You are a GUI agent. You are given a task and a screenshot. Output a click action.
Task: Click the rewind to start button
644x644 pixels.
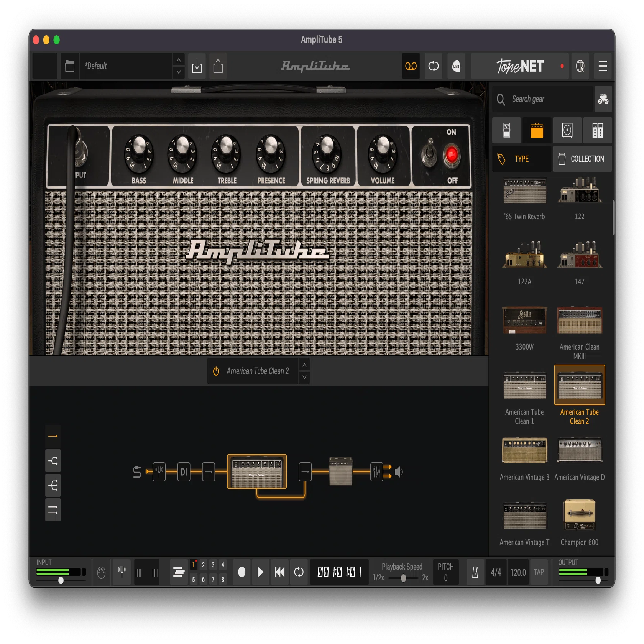pos(280,572)
